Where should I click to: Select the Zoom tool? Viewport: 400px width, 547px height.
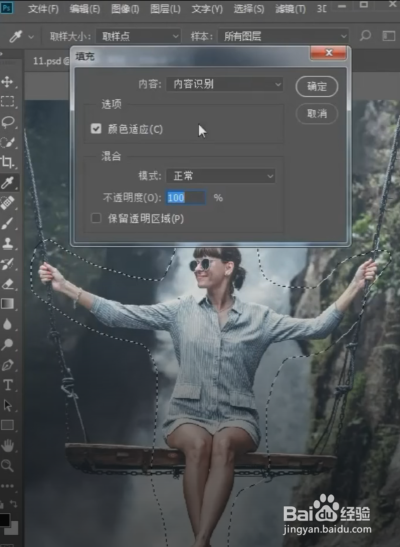(x=7, y=465)
